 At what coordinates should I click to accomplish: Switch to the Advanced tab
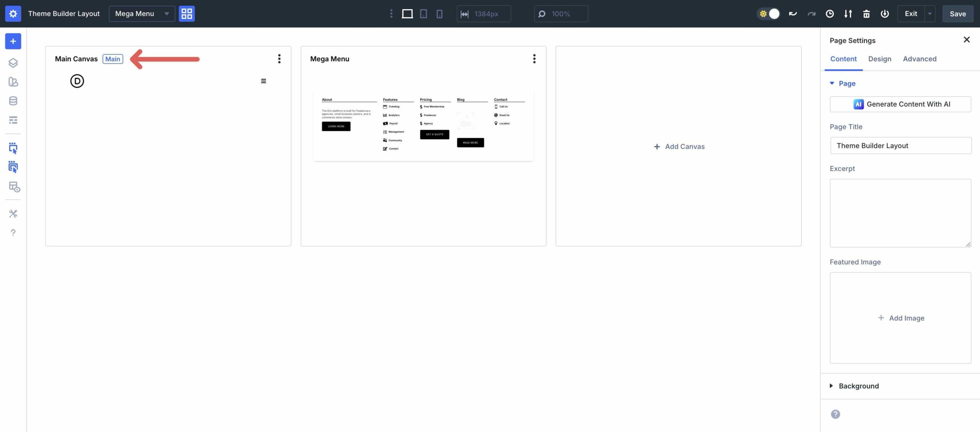point(919,59)
